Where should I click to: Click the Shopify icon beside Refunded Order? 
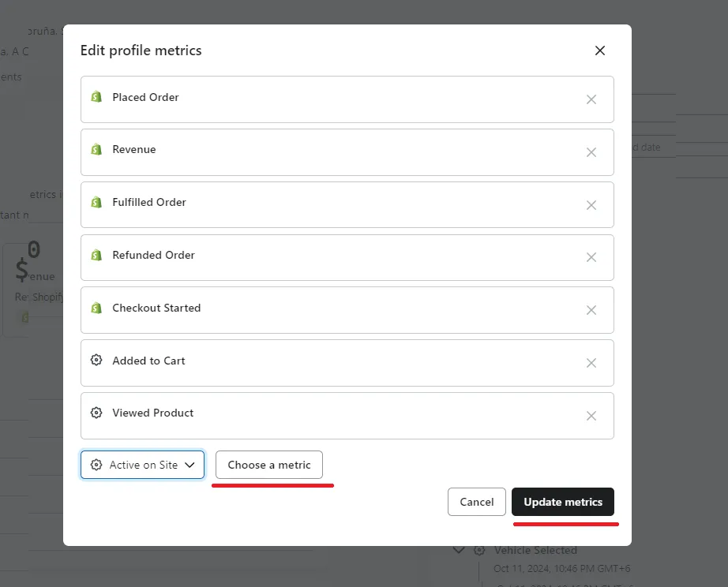[x=96, y=255]
